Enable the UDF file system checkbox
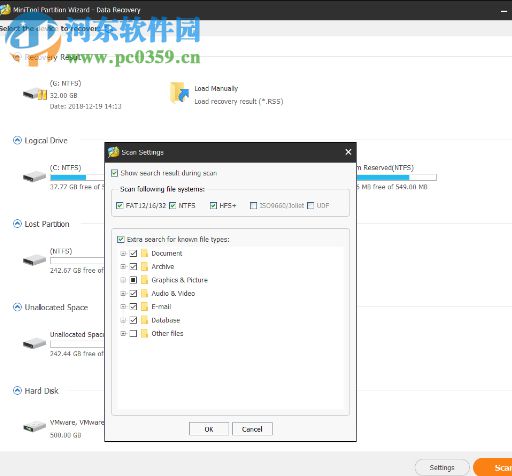Screen dimensions: 512x476 [x=310, y=205]
